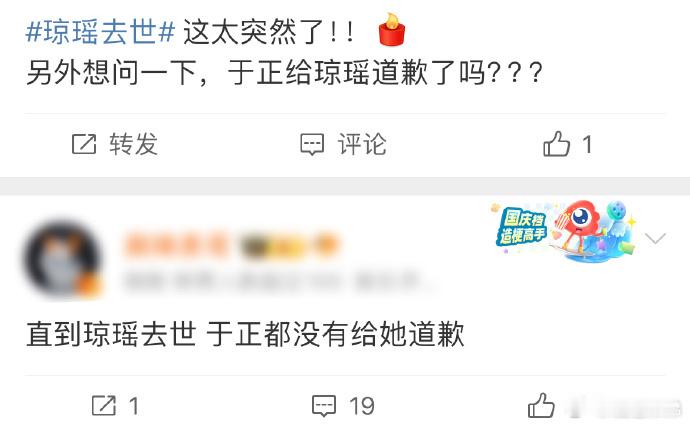View the 19 comments count
This screenshot has width=690, height=426.
(362, 406)
